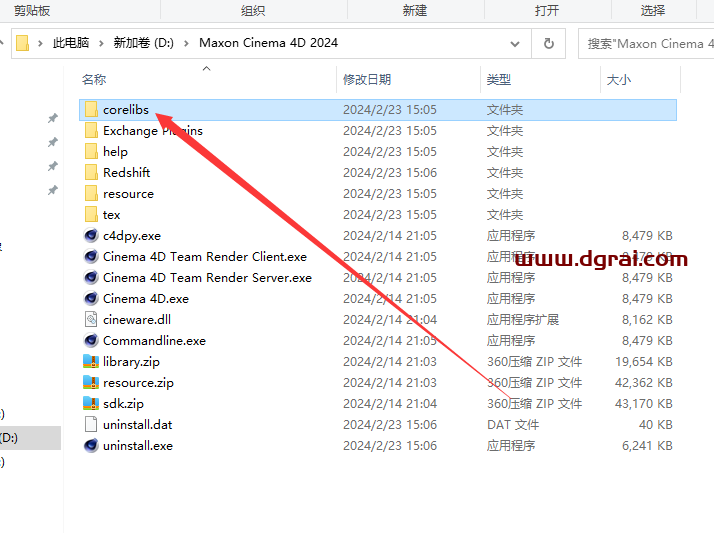Click the corelibs folder icon
The image size is (714, 533).
click(91, 110)
